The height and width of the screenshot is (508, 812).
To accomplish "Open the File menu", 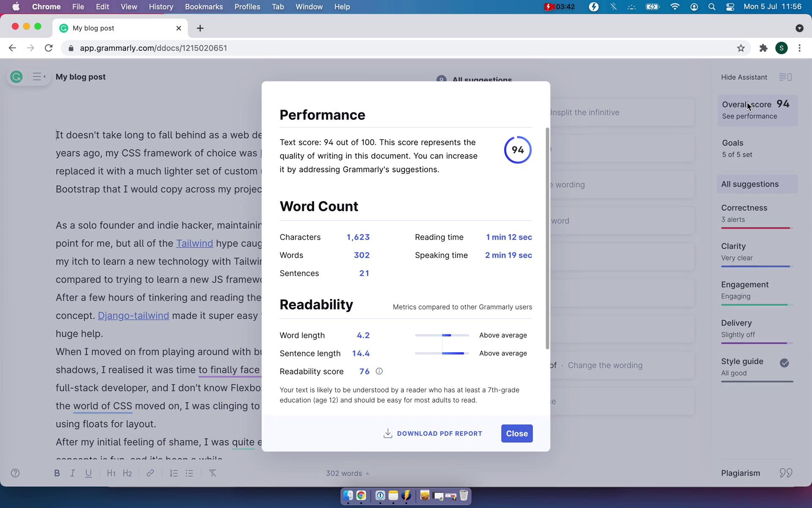I will click(78, 7).
